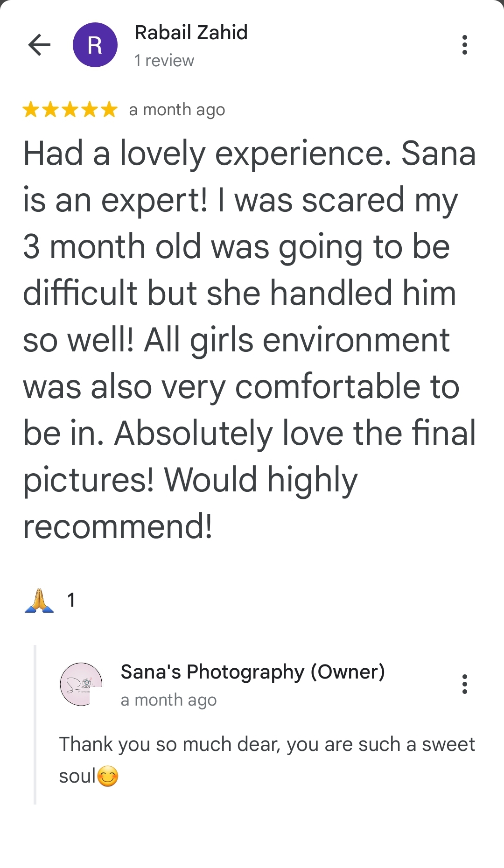Open the Sana's Photography (Owner) name
This screenshot has height=868, width=504.
pos(252,672)
